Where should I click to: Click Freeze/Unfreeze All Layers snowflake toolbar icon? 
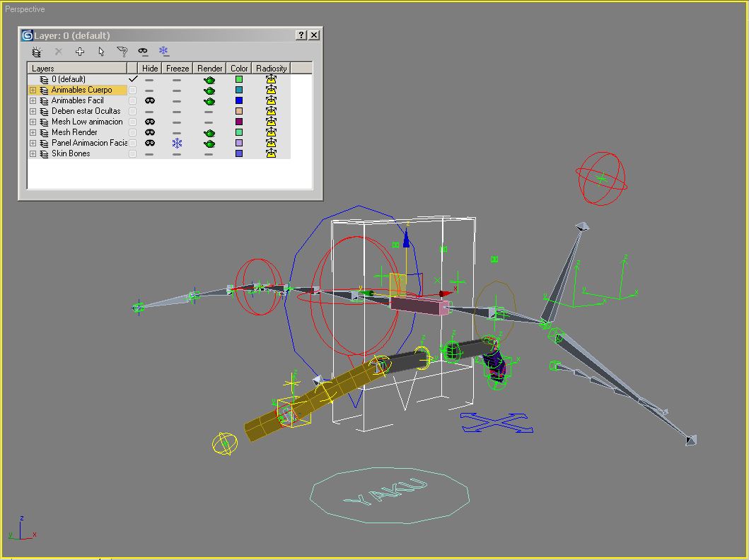click(163, 51)
